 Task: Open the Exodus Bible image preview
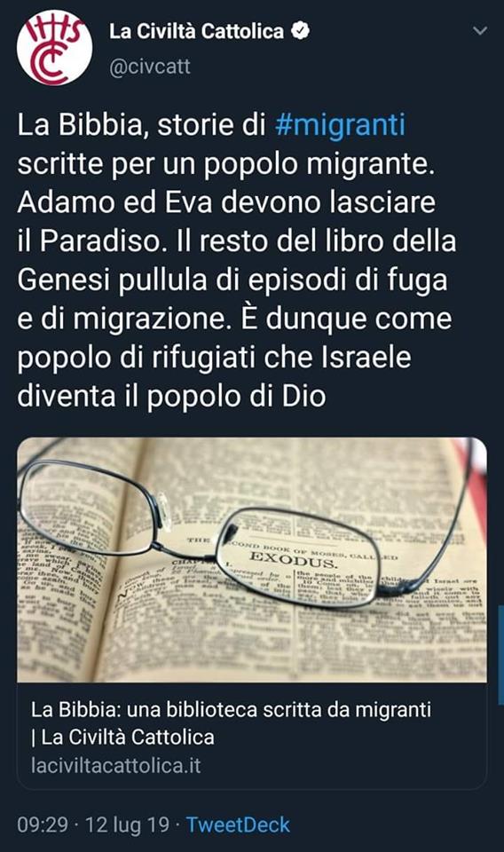click(252, 560)
